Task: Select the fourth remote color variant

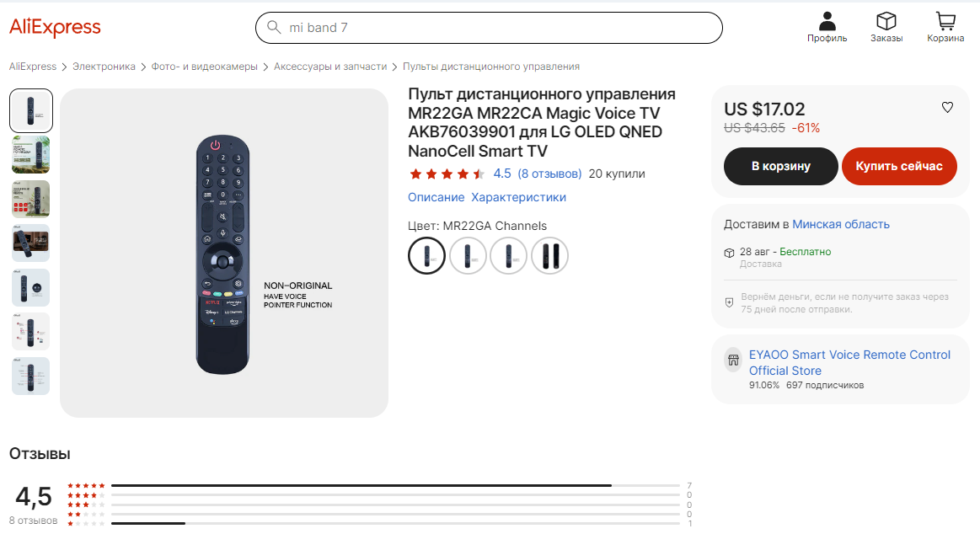Action: pyautogui.click(x=549, y=255)
